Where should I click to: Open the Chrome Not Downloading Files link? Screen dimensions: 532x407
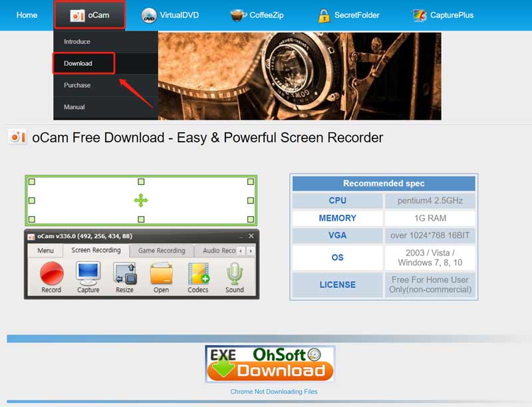pos(274,392)
